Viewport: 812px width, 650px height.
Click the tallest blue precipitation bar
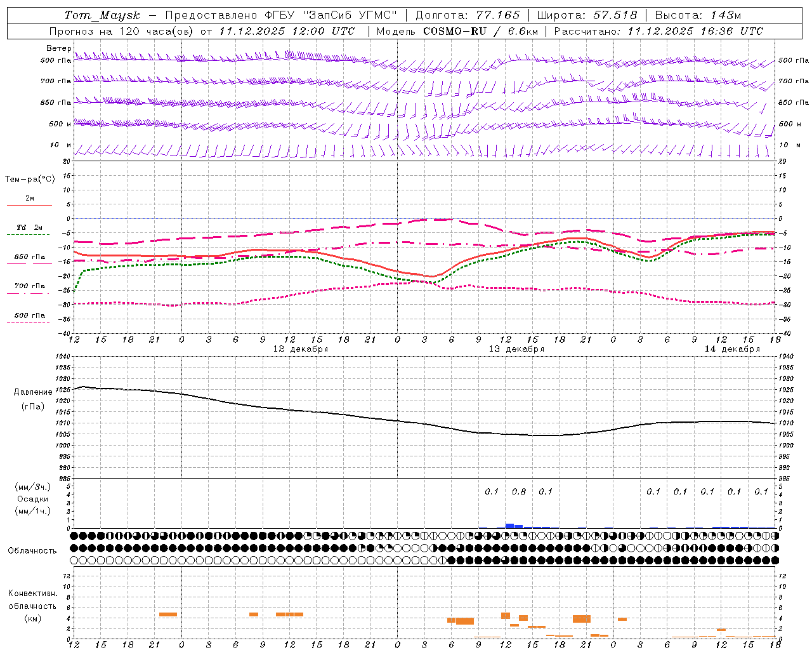click(x=509, y=526)
